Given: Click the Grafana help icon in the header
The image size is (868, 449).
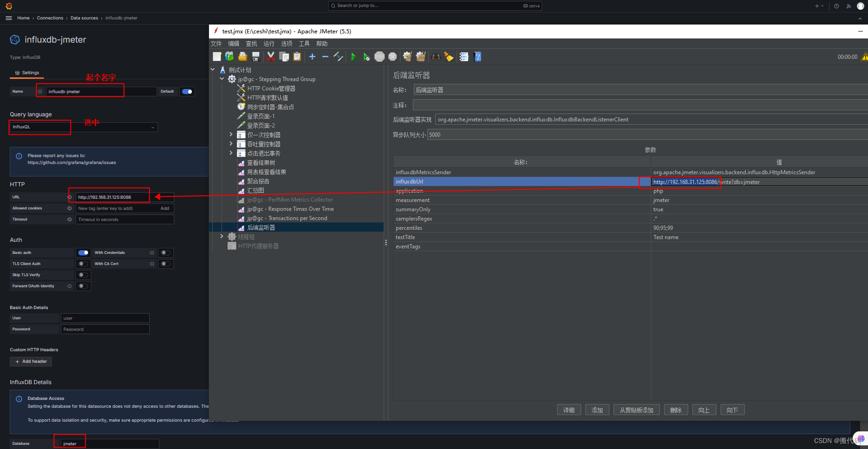Looking at the screenshot, I should tap(836, 6).
